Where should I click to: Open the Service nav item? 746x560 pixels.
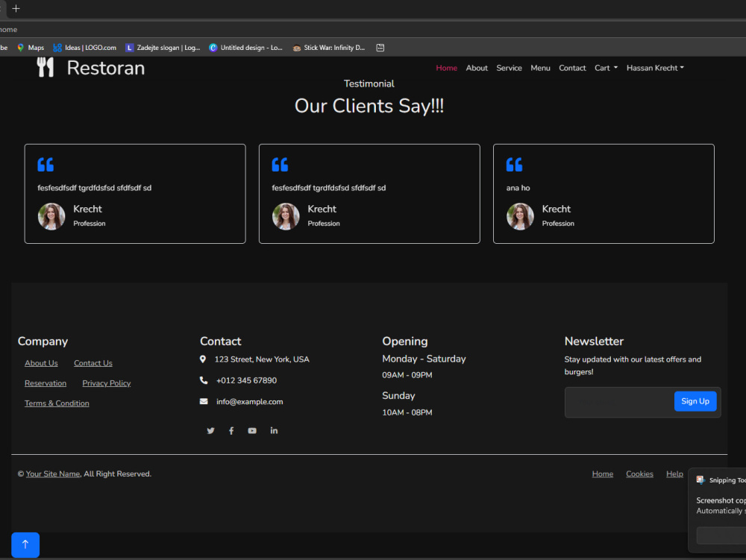coord(509,68)
